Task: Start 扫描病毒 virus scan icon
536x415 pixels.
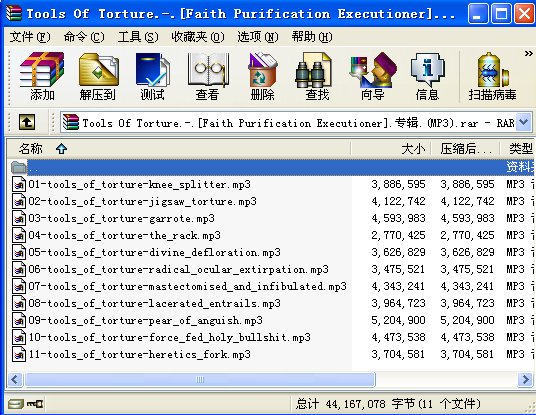Action: point(492,76)
